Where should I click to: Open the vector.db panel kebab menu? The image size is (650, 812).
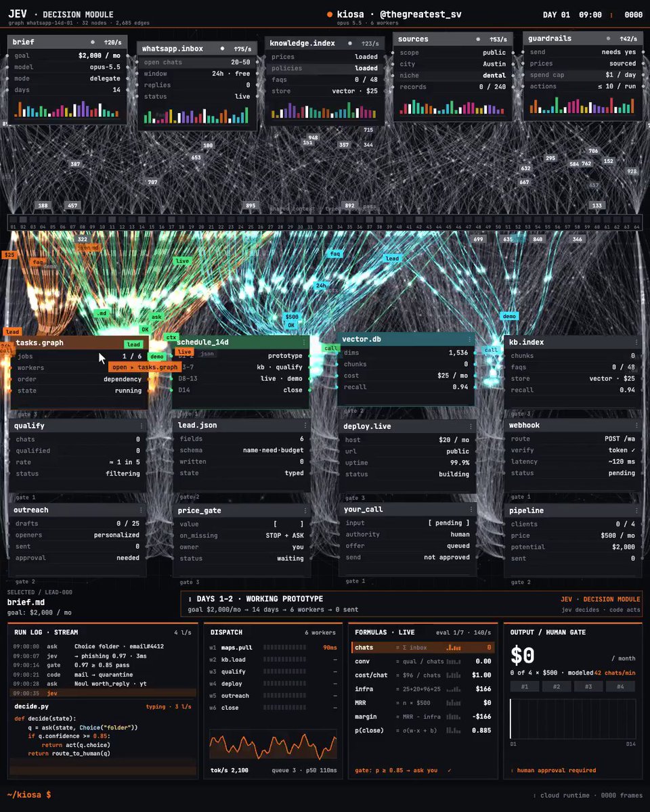click(x=469, y=339)
